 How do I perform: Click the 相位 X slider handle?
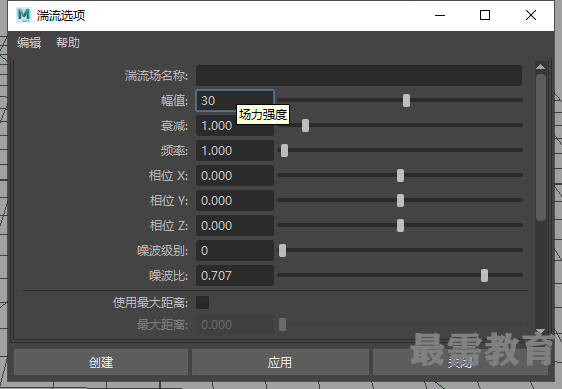tap(400, 176)
